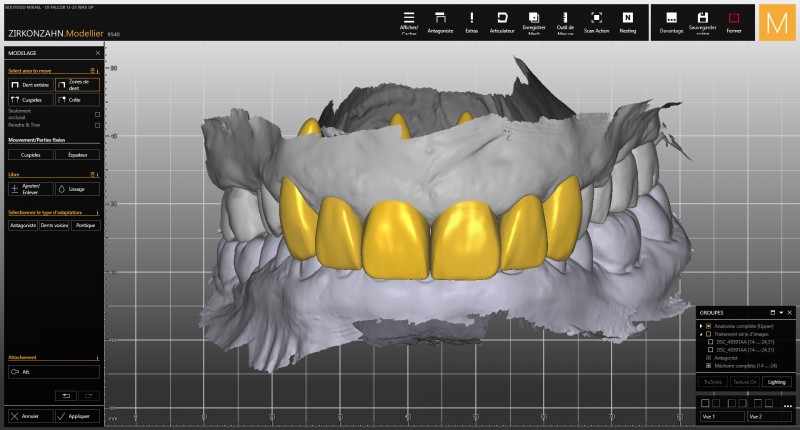Click the Scan Action icon

(596, 18)
